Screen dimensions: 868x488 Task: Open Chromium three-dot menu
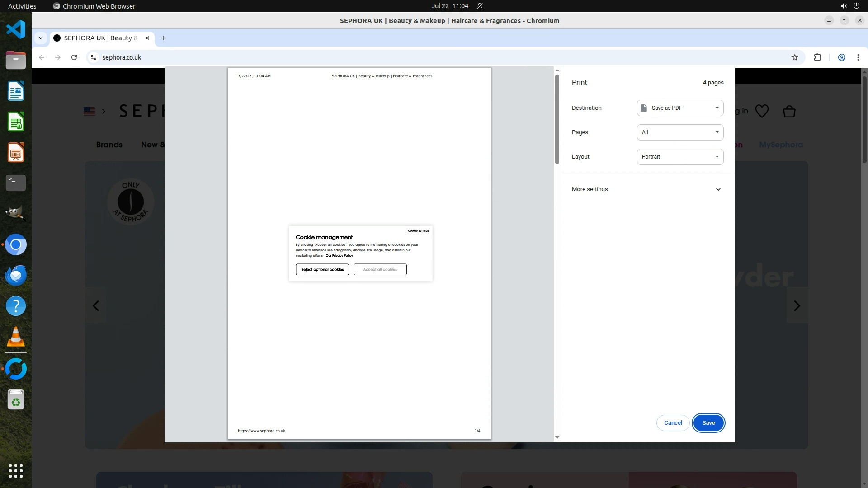858,57
